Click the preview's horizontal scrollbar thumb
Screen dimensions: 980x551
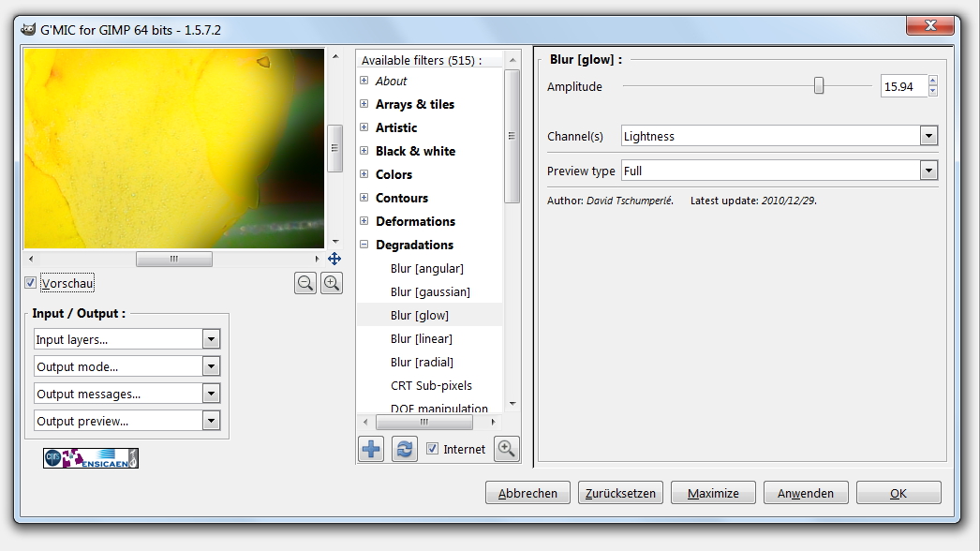174,259
